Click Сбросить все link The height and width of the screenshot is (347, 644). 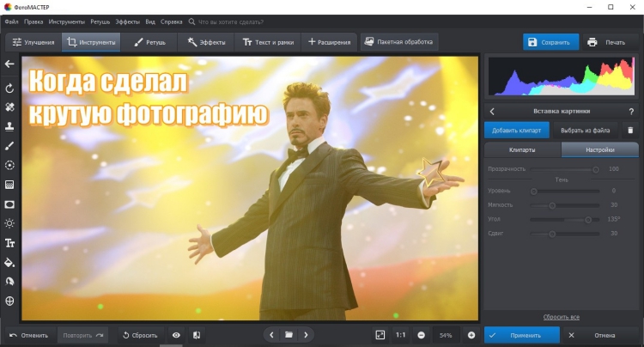(x=561, y=317)
